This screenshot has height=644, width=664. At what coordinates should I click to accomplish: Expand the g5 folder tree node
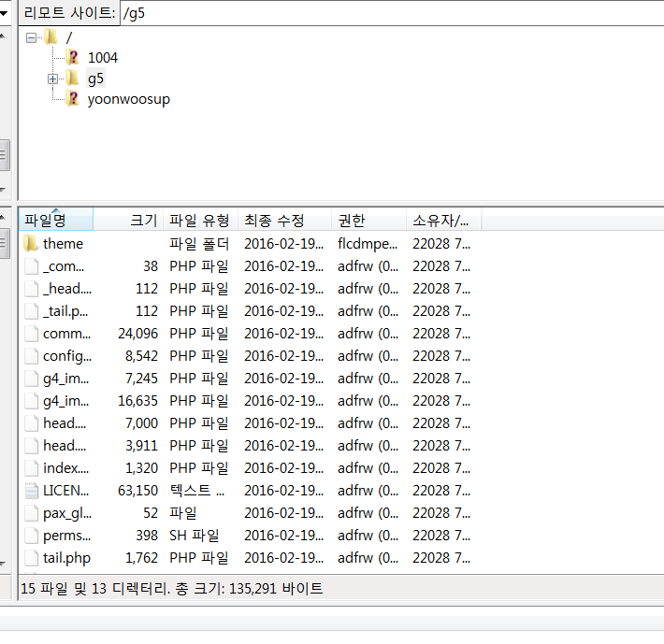click(x=52, y=79)
